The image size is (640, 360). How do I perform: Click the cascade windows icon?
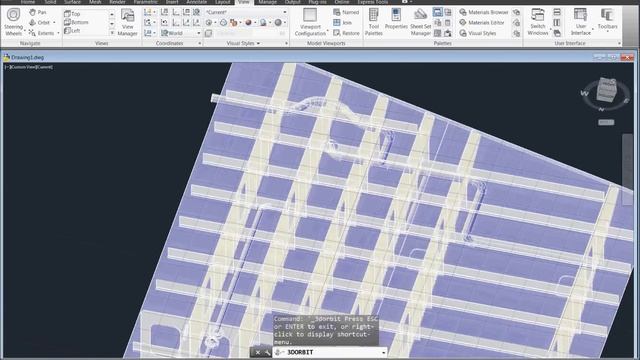pos(557,33)
